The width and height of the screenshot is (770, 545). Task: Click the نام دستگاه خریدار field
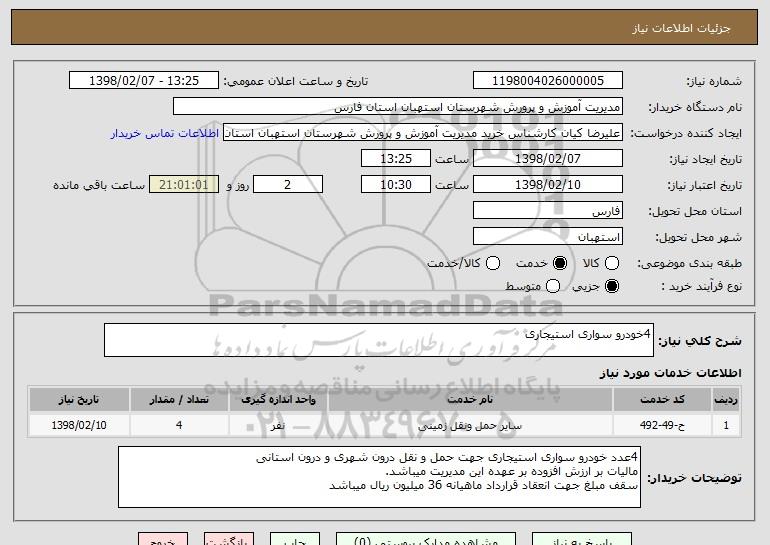[x=398, y=107]
